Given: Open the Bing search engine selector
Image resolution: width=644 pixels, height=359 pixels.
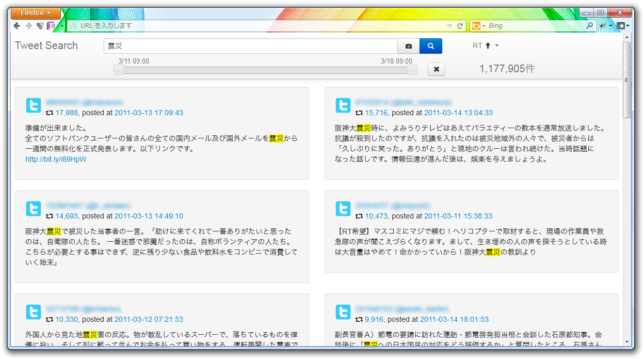Looking at the screenshot, I should tap(477, 26).
